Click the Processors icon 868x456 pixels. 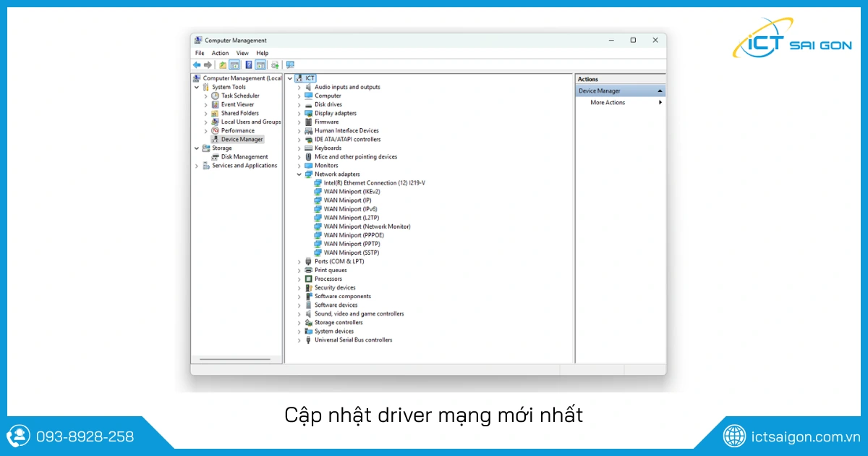(308, 279)
